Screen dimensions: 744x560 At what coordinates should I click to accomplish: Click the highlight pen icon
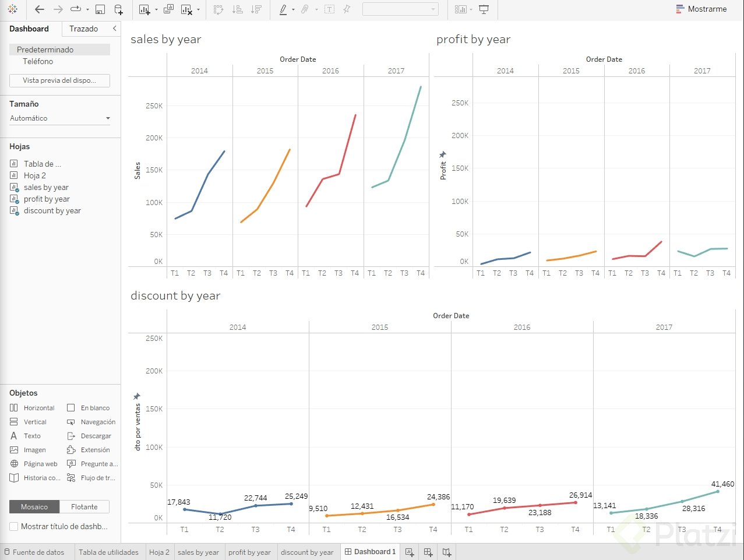pyautogui.click(x=283, y=9)
